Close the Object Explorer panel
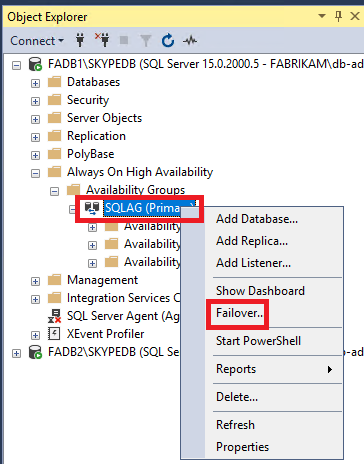The image size is (364, 464). [x=355, y=16]
